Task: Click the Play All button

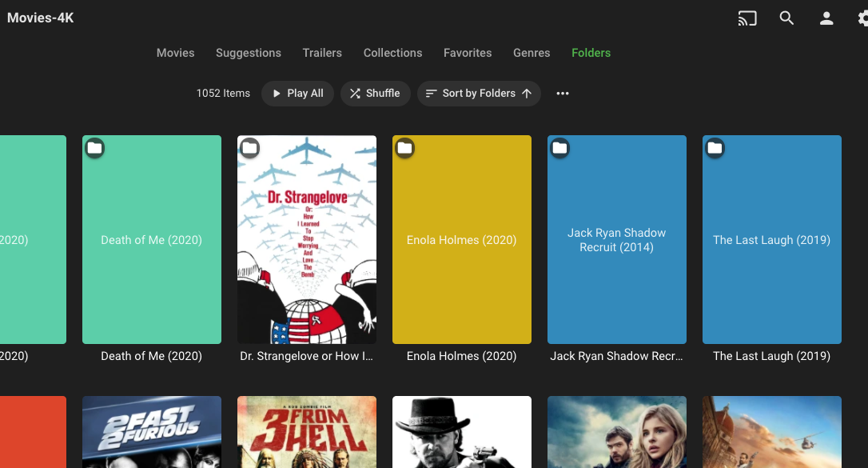Action: [x=297, y=94]
